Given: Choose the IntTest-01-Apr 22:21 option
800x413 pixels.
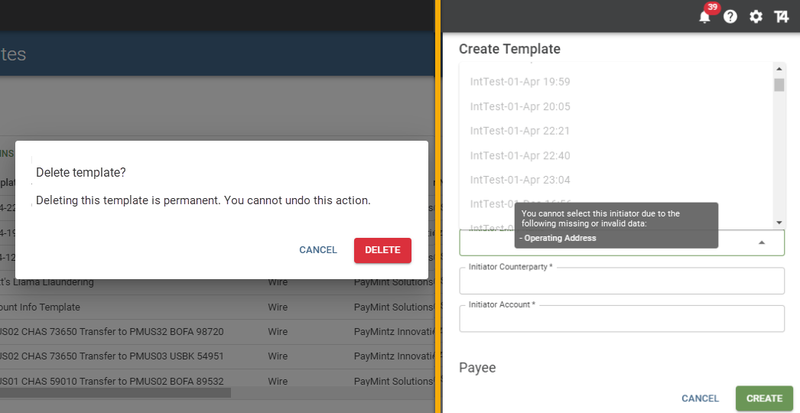Looking at the screenshot, I should tap(520, 131).
